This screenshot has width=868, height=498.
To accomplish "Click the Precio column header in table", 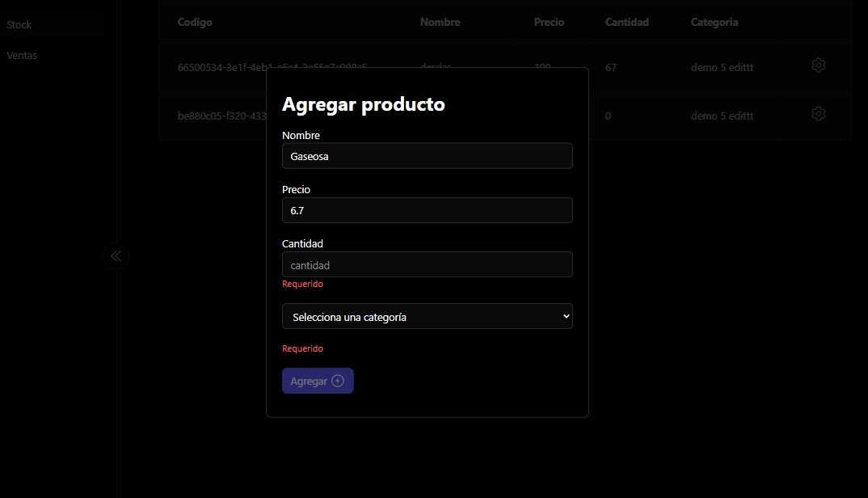I will (549, 23).
